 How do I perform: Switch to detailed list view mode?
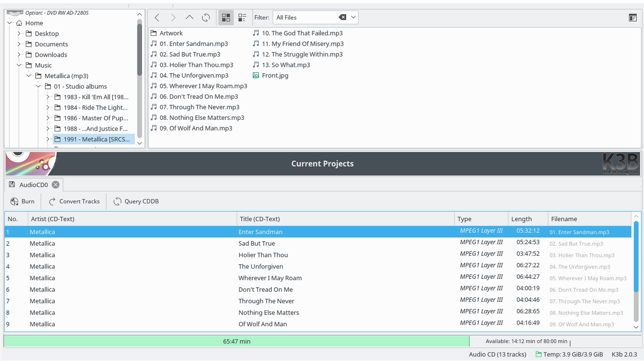coord(242,18)
